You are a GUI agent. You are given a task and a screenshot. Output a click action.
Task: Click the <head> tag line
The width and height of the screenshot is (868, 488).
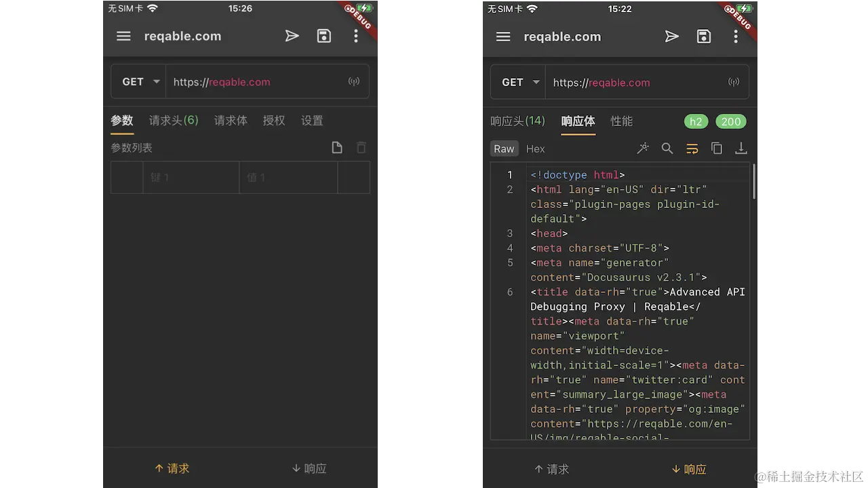[x=549, y=233]
